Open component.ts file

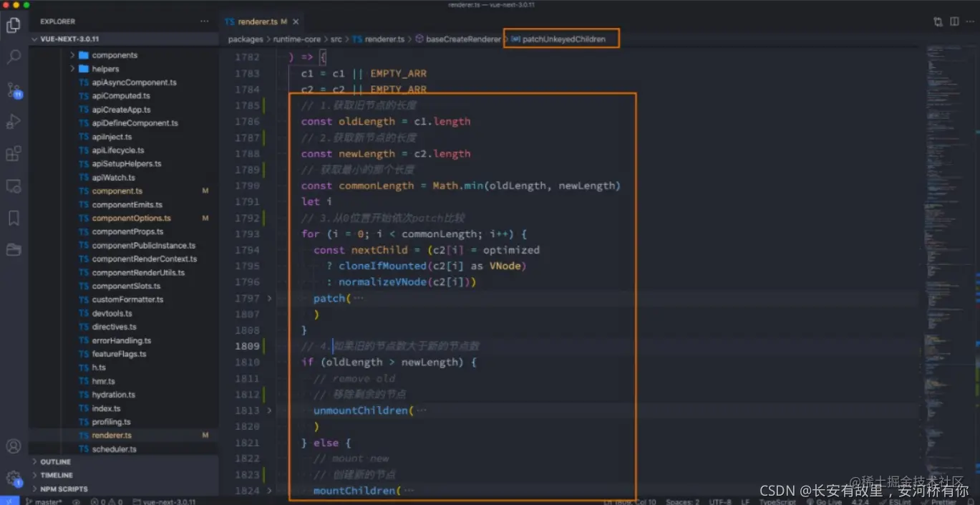[x=117, y=191]
